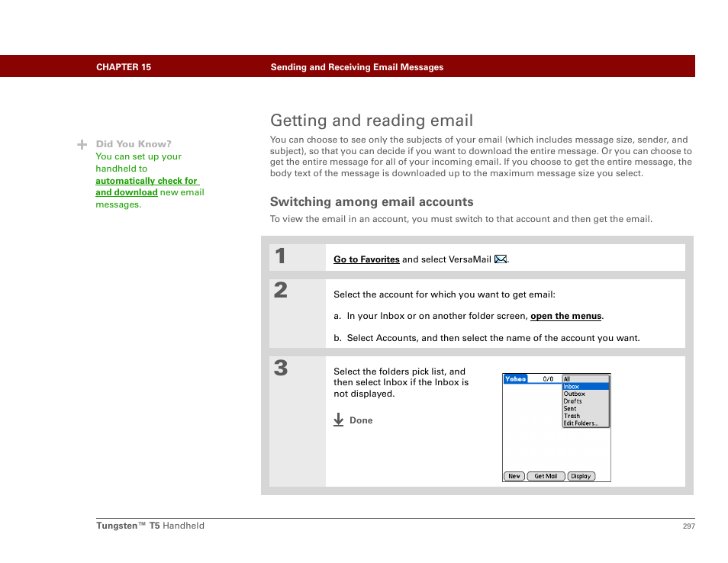Choose Sent from the folders list

click(x=585, y=408)
